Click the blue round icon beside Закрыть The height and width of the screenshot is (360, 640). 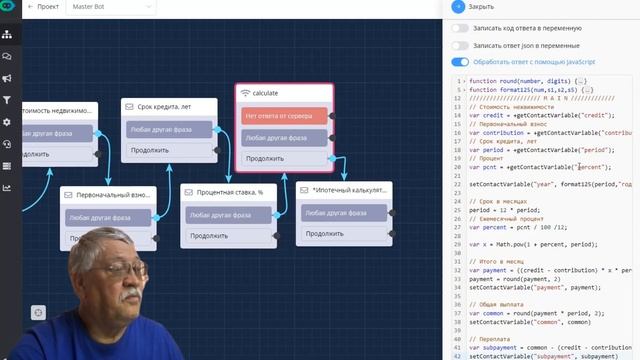pyautogui.click(x=458, y=7)
